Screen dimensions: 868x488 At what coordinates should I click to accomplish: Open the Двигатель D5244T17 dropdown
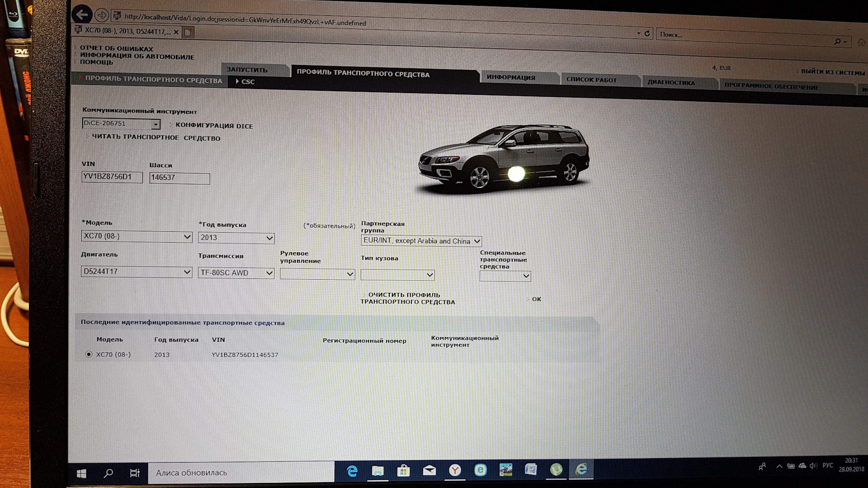click(137, 272)
